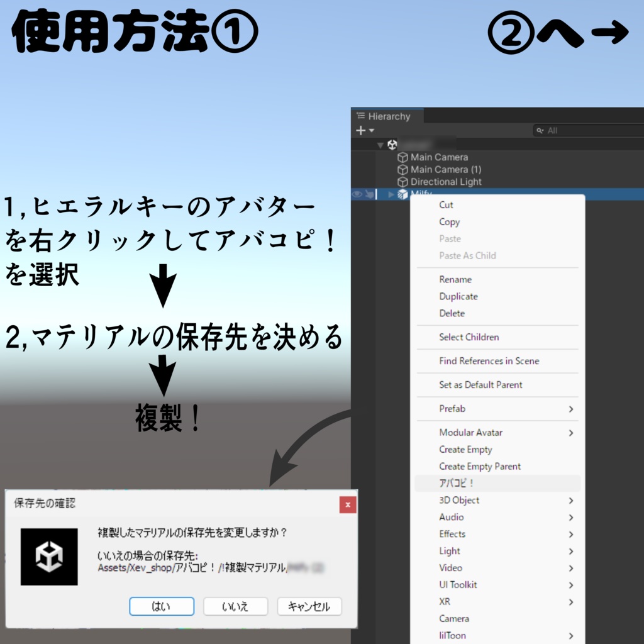Click the prefab cube icon next to Milfy
The height and width of the screenshot is (644, 644).
tap(402, 194)
